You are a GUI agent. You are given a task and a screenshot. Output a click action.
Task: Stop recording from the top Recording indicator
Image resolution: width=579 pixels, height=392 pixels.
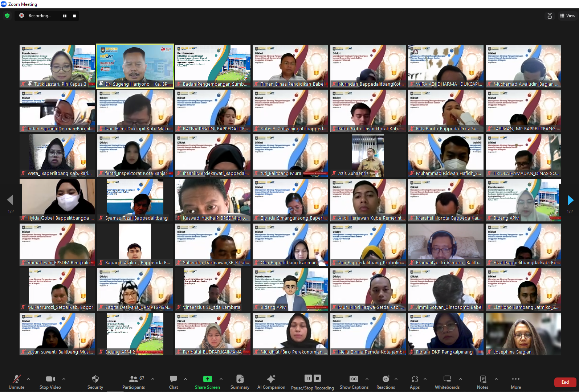pyautogui.click(x=74, y=16)
